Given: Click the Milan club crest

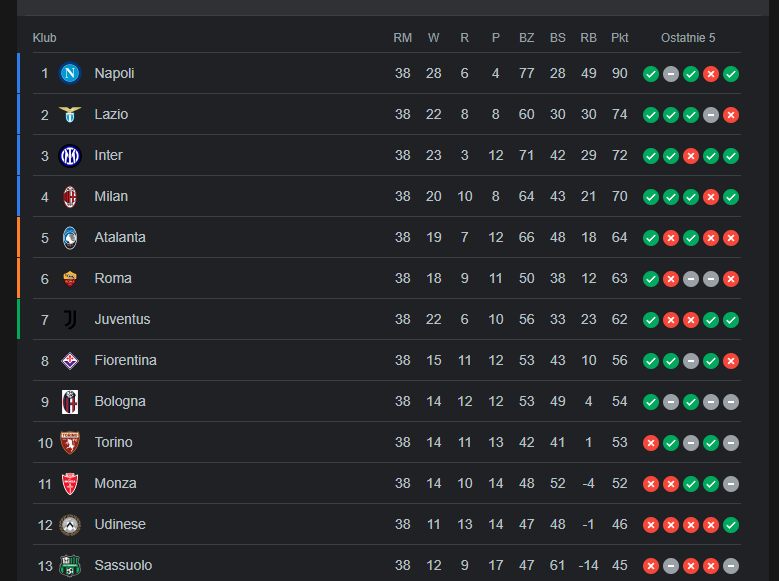Looking at the screenshot, I should (70, 197).
